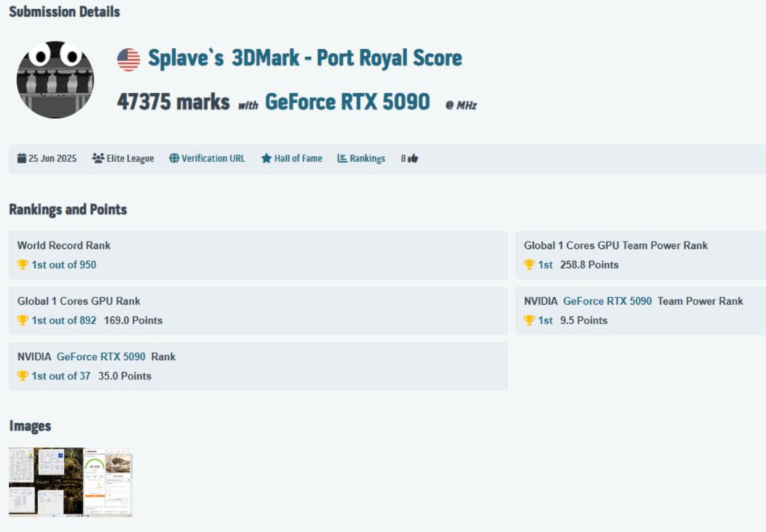This screenshot has height=532, width=766.
Task: Open GeForce RTX 5090 link in headline
Action: coord(347,101)
